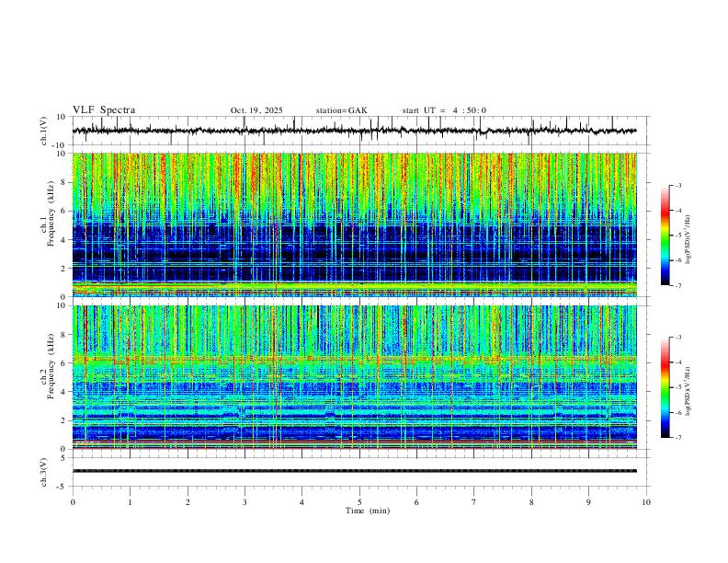Screen dimensions: 728x563
Task: Click the "10" tick on ch.1(V) axis
Action: point(62,117)
